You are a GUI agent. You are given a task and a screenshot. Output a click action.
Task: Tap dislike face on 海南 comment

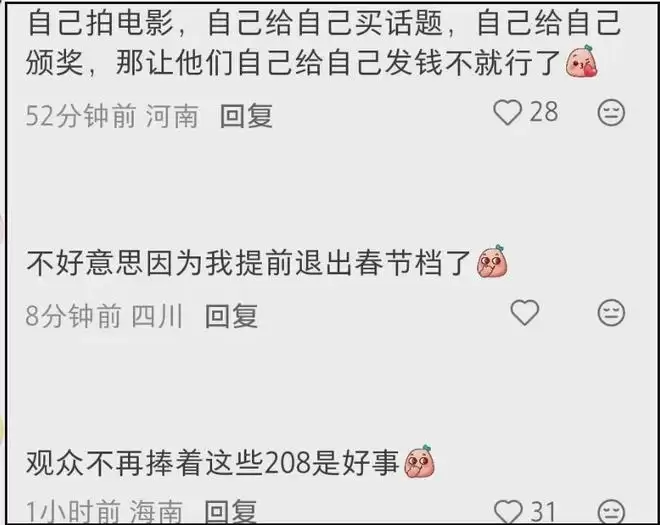coord(611,512)
